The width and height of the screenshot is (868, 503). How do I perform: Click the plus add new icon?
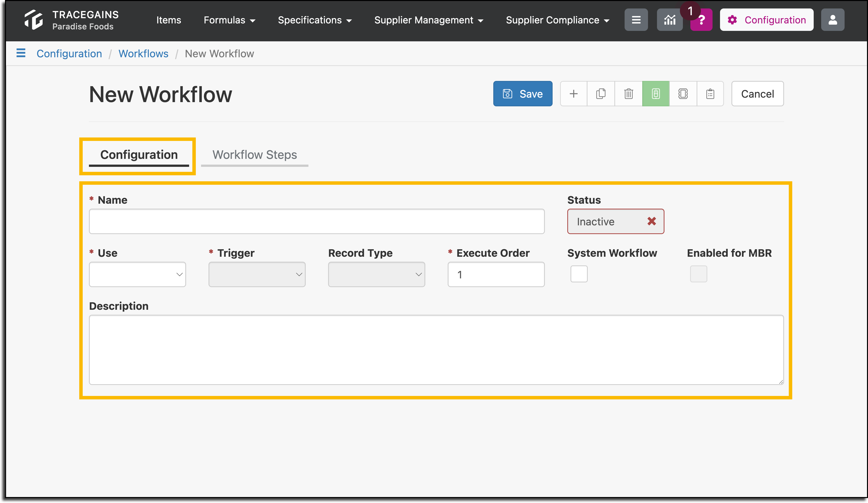(574, 94)
